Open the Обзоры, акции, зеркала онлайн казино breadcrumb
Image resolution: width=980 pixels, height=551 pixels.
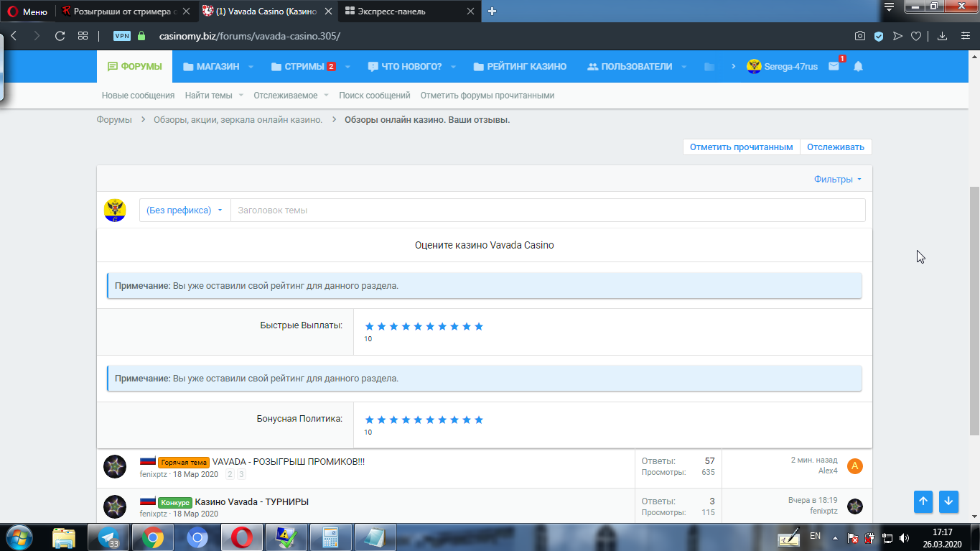238,120
